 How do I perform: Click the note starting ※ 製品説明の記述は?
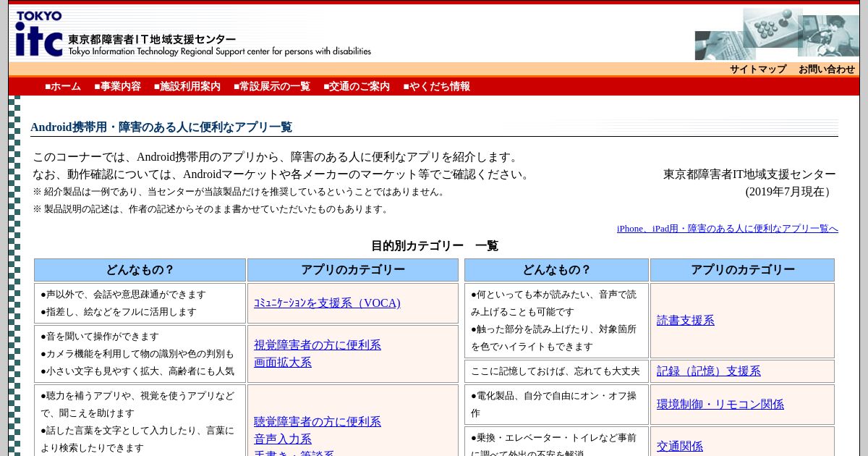point(211,209)
